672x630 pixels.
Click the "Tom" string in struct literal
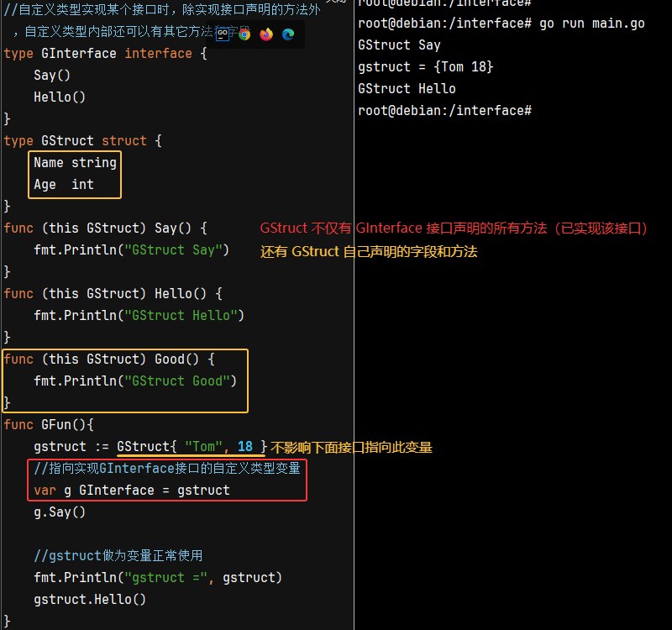[x=204, y=447]
